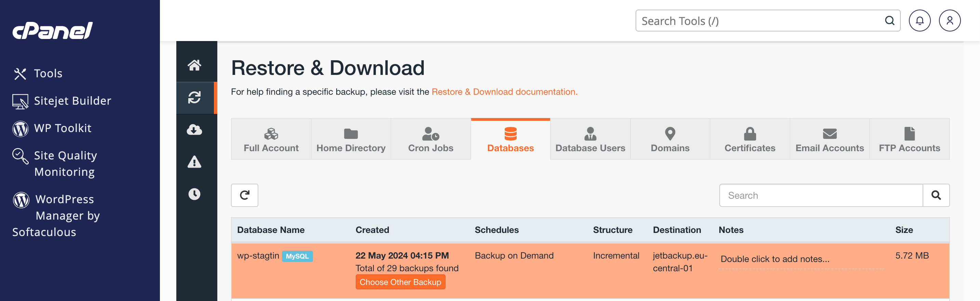Open the user account profile icon
The image size is (980, 301).
pyautogui.click(x=949, y=21)
